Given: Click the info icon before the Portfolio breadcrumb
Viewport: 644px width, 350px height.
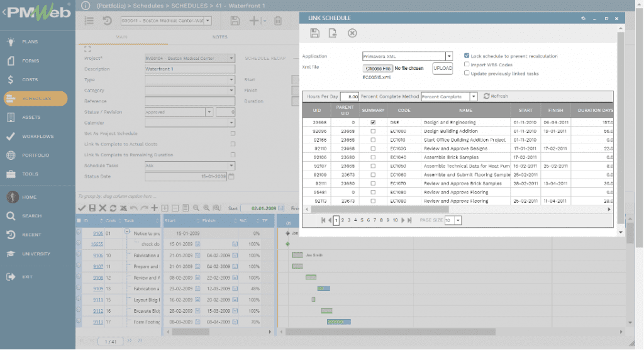Looking at the screenshot, I should coord(86,6).
